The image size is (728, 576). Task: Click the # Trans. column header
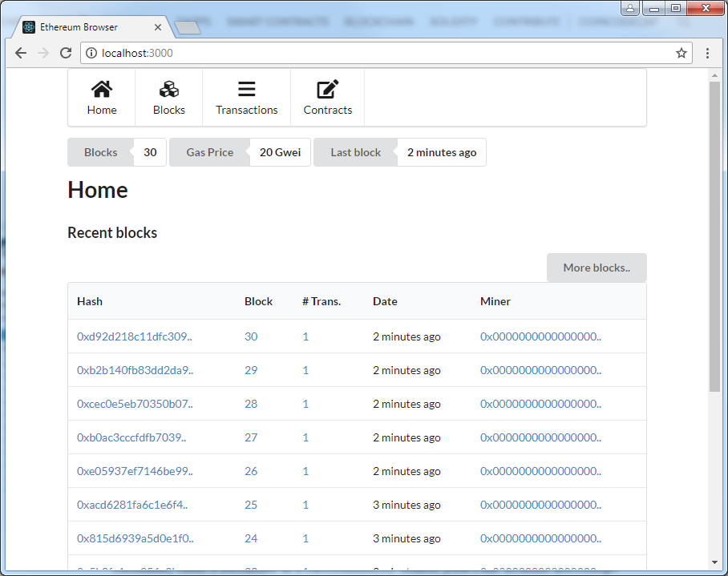coord(322,301)
